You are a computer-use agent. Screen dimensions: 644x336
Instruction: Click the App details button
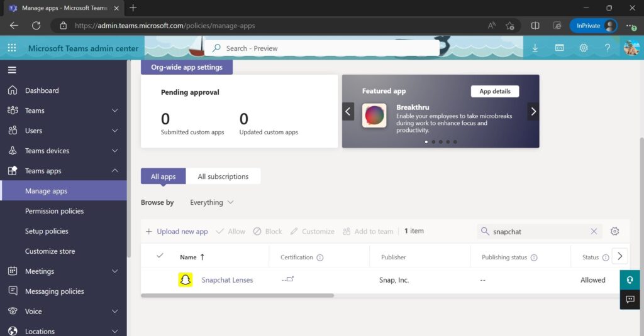point(494,91)
